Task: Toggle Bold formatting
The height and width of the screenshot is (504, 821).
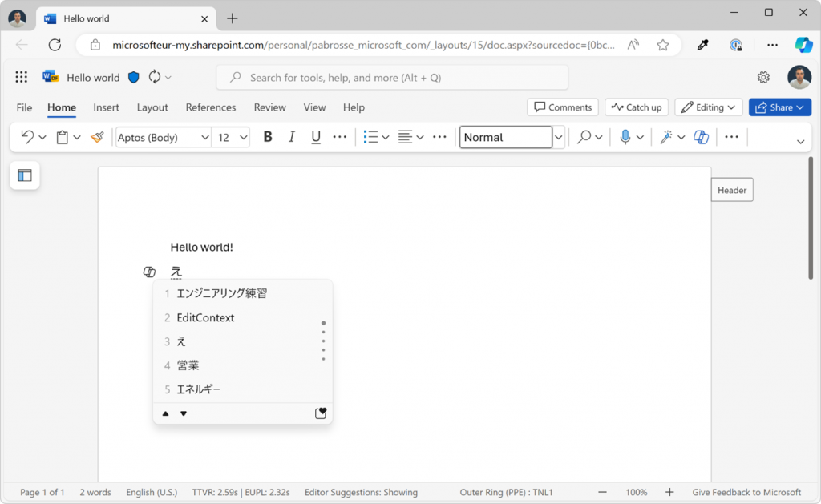Action: (268, 137)
